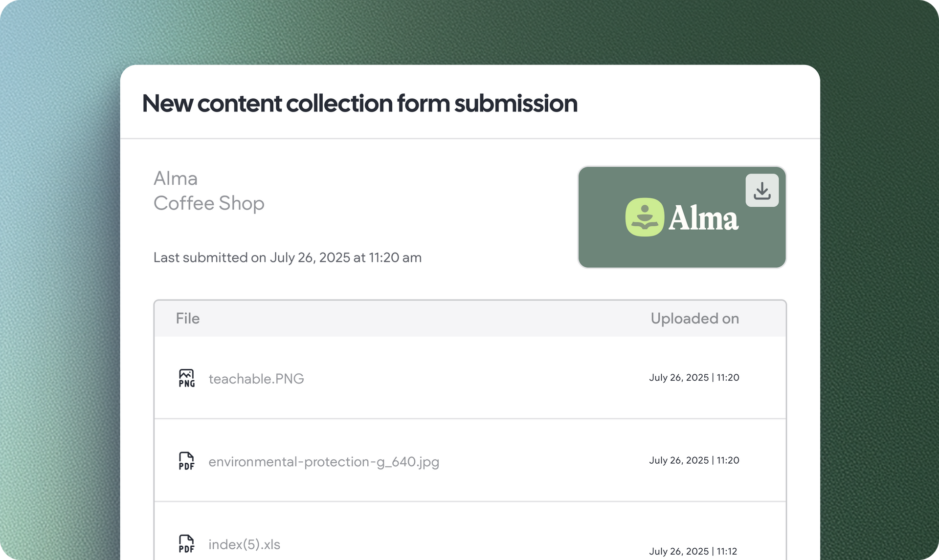939x560 pixels.
Task: Click the Last submitted on timestamp text
Action: point(288,258)
